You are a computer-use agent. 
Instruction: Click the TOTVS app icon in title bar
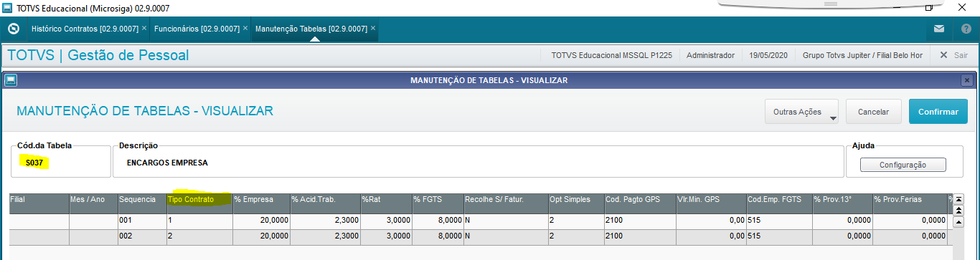(x=7, y=7)
